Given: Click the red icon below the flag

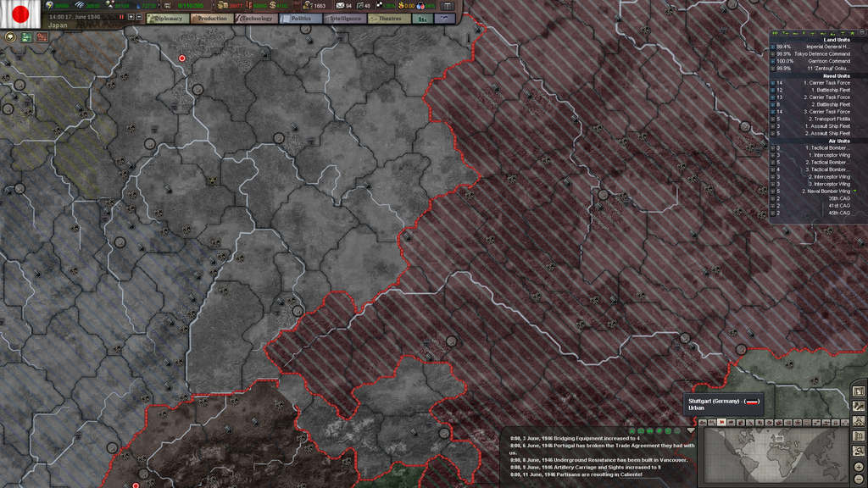Looking at the screenshot, I should [42, 37].
